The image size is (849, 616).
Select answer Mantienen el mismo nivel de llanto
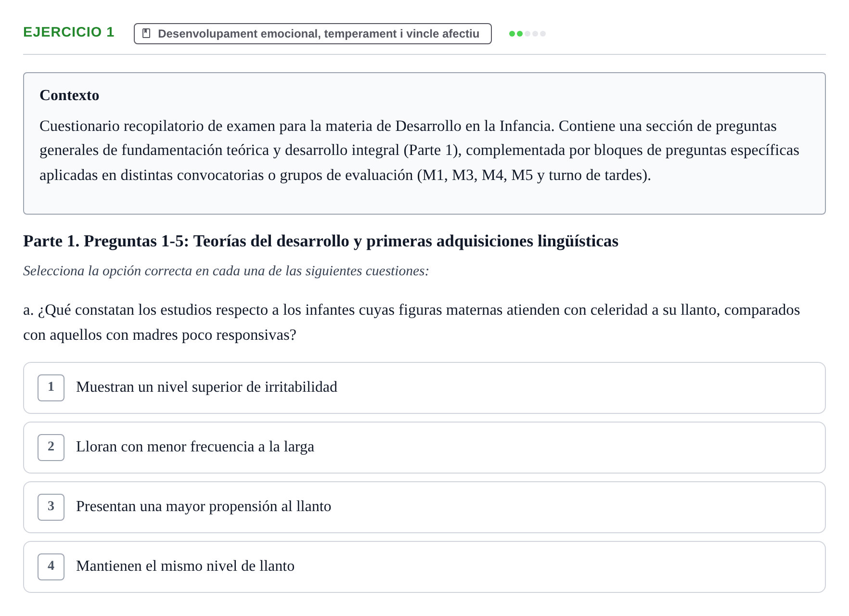[x=424, y=567]
